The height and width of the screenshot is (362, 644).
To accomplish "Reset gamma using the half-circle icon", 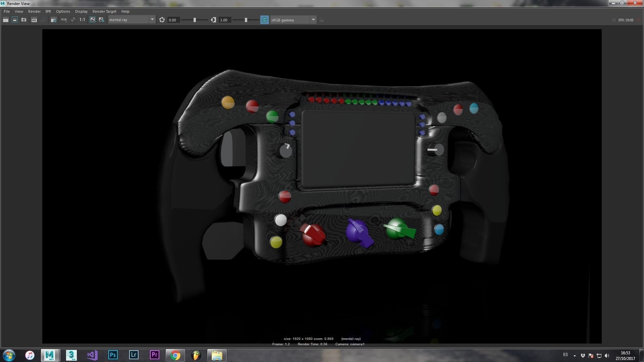I will coord(213,20).
